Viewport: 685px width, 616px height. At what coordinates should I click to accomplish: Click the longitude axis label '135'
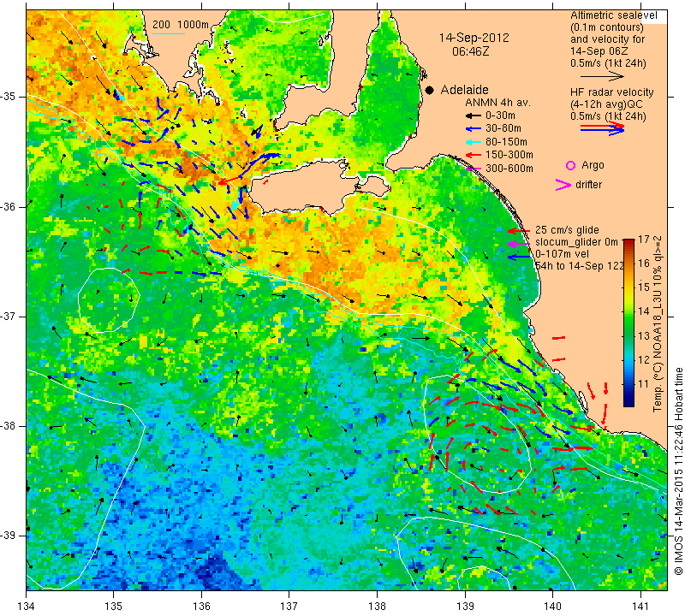(x=114, y=606)
